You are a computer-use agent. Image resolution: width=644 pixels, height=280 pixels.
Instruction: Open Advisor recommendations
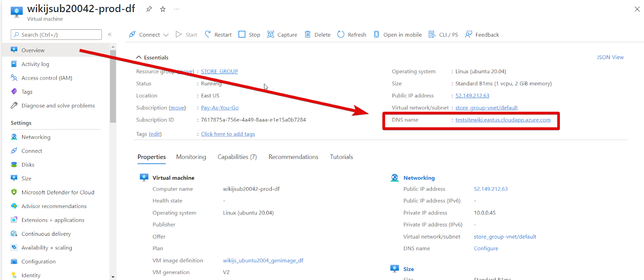[54, 206]
